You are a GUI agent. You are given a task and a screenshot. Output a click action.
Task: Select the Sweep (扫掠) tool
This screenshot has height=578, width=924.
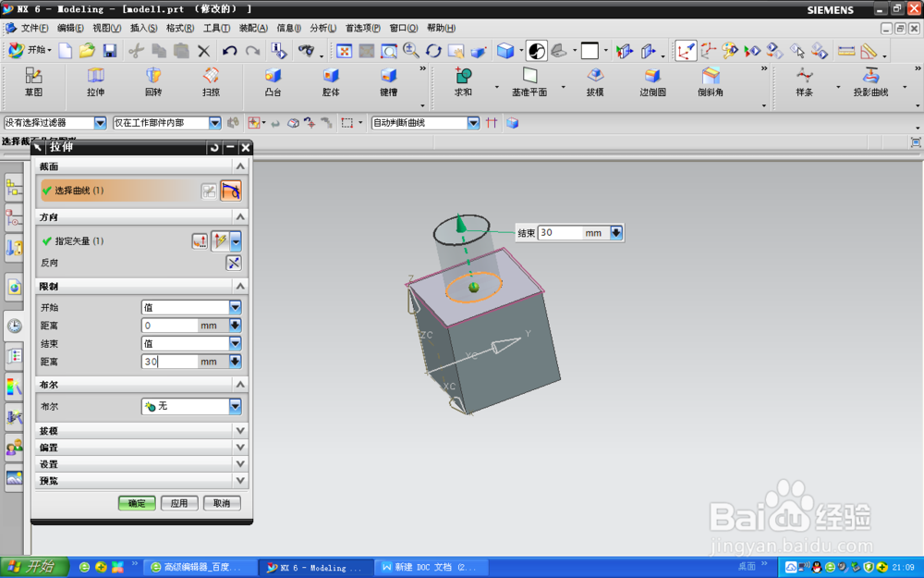pyautogui.click(x=211, y=82)
